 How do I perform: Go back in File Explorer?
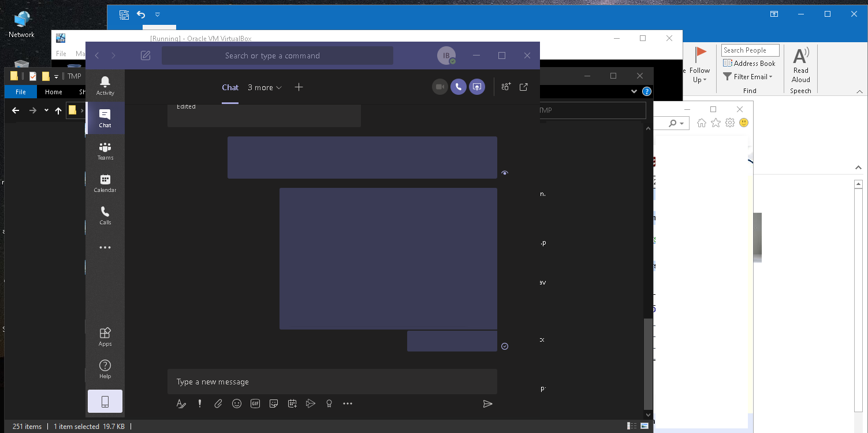pos(16,110)
